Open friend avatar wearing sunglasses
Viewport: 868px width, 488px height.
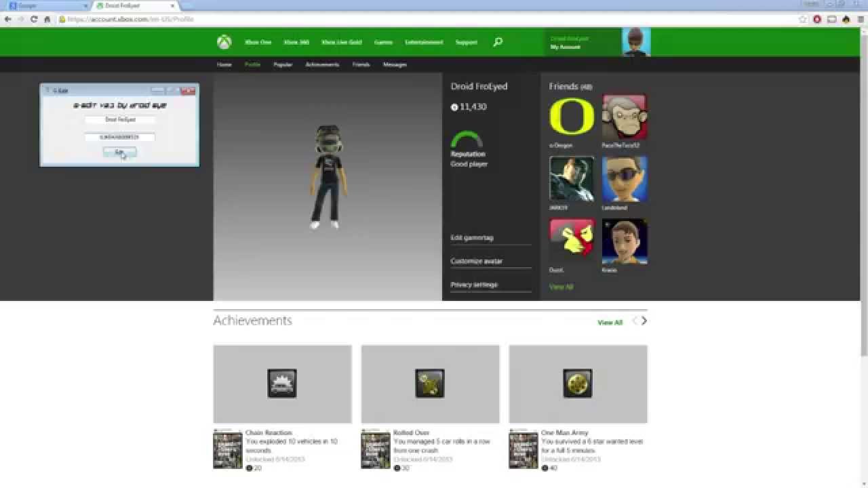point(625,179)
